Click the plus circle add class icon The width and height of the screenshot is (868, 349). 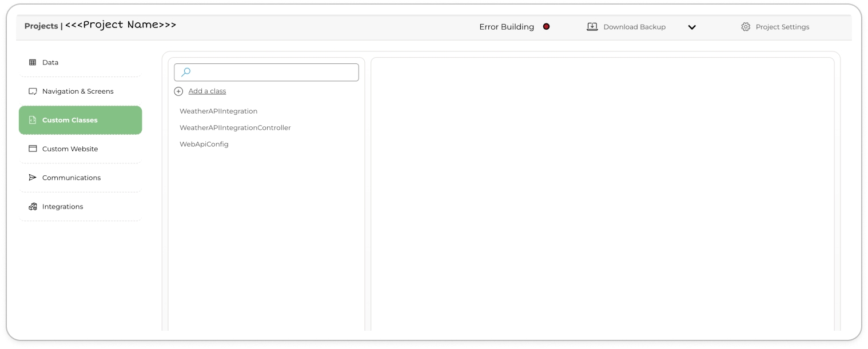coord(178,91)
